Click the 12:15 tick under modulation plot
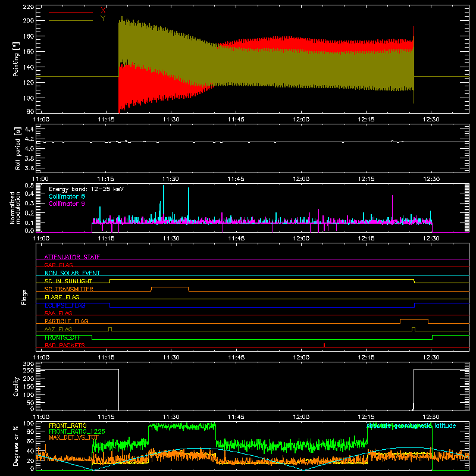Screen dimensions: 476x476 366,239
